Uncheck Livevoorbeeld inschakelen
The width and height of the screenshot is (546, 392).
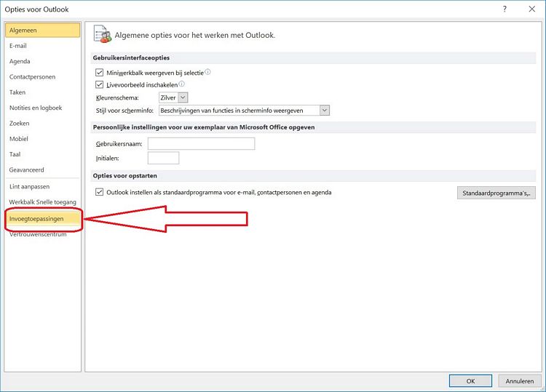click(x=99, y=84)
